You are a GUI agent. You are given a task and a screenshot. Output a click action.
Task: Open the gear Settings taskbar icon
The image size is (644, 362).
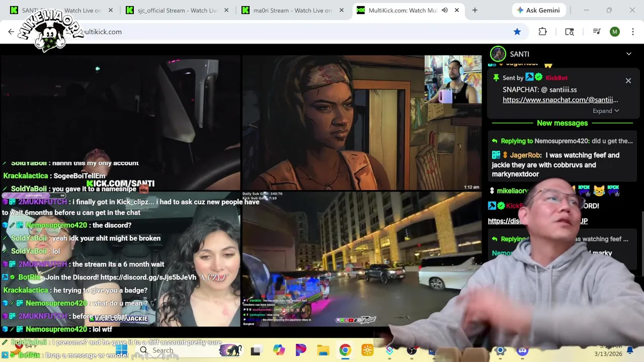click(500, 350)
